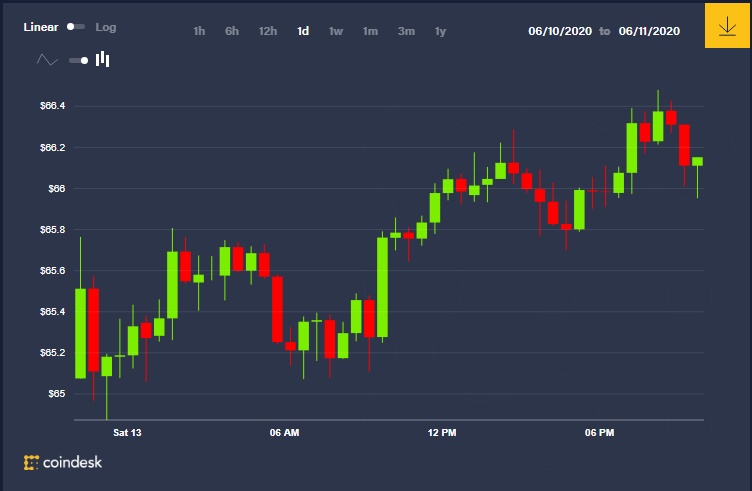Click the $65.8 axis label

53,230
